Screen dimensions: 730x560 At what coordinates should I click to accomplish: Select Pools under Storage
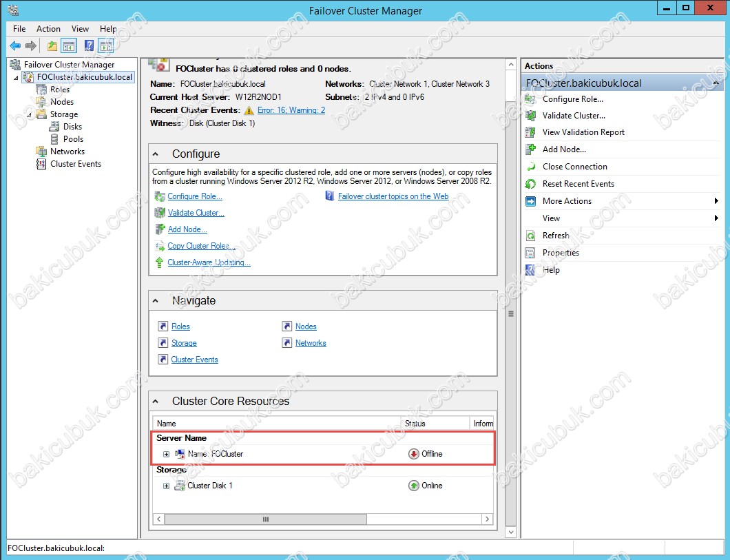point(73,139)
